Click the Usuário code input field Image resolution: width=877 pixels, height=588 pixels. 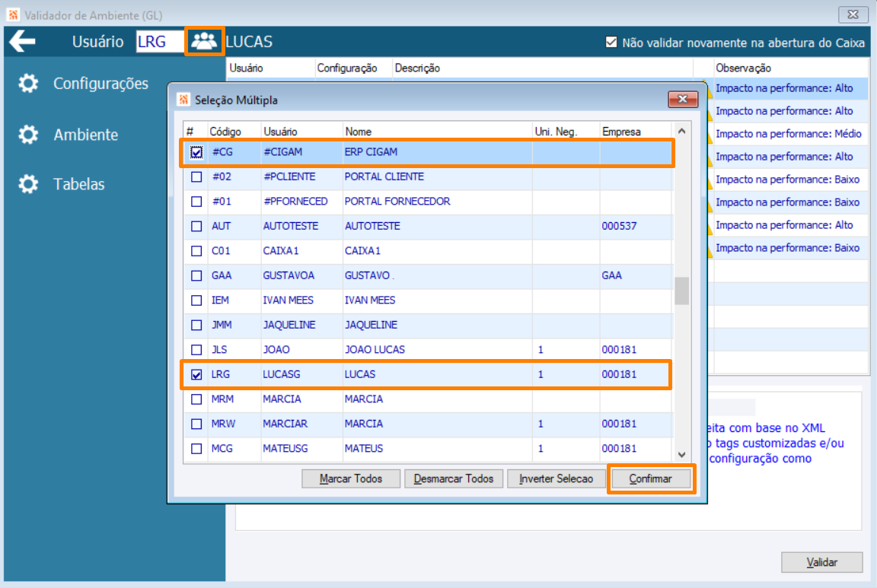(160, 41)
